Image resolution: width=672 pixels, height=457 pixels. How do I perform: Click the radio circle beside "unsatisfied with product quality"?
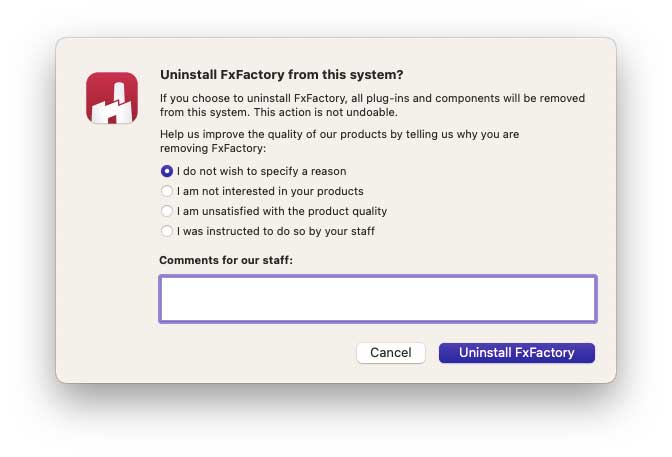click(167, 211)
